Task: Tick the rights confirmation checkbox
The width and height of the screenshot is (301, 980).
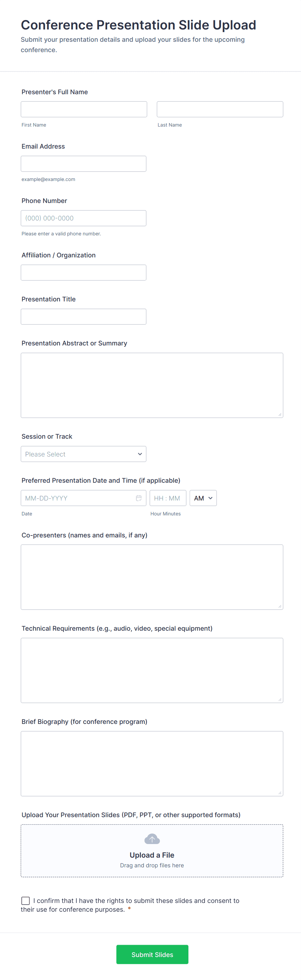Action: click(26, 900)
